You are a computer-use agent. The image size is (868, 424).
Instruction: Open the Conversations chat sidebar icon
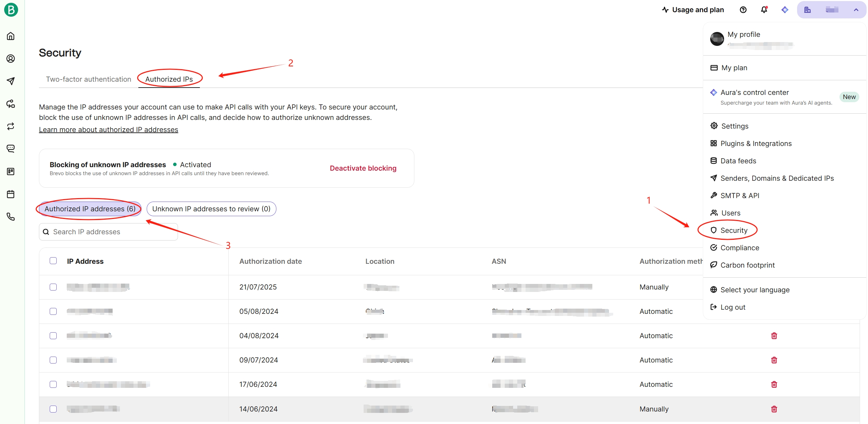pos(11,149)
